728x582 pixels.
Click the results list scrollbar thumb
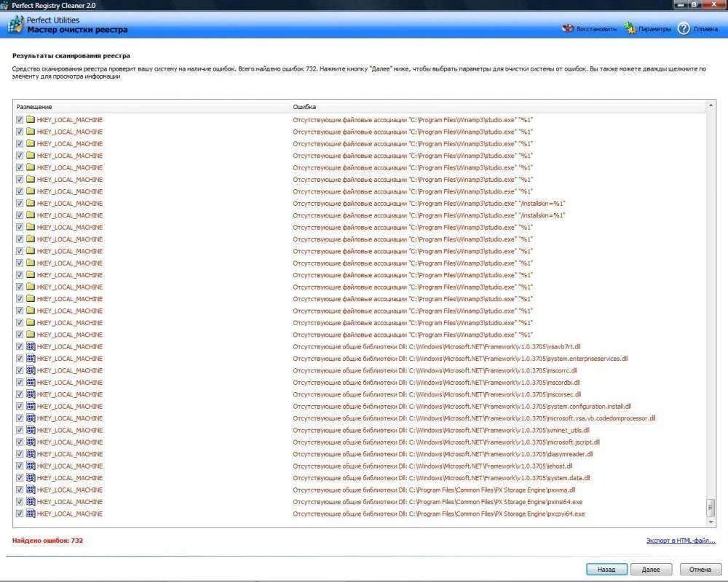click(711, 507)
